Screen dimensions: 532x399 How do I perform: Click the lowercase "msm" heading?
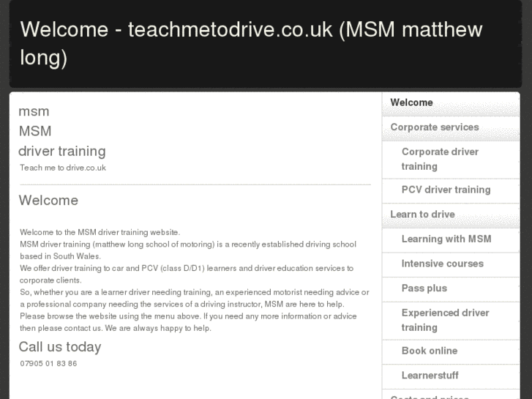34,111
